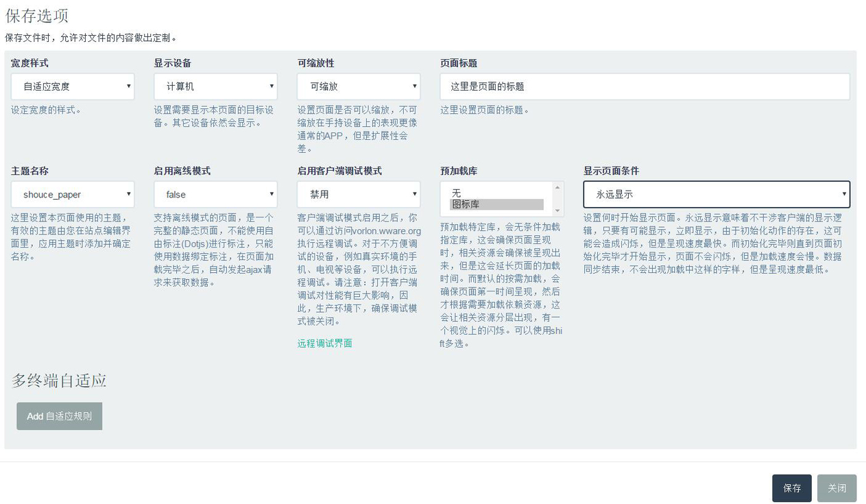Open the 可缩放性 dropdown showing 可缩放

[x=359, y=86]
